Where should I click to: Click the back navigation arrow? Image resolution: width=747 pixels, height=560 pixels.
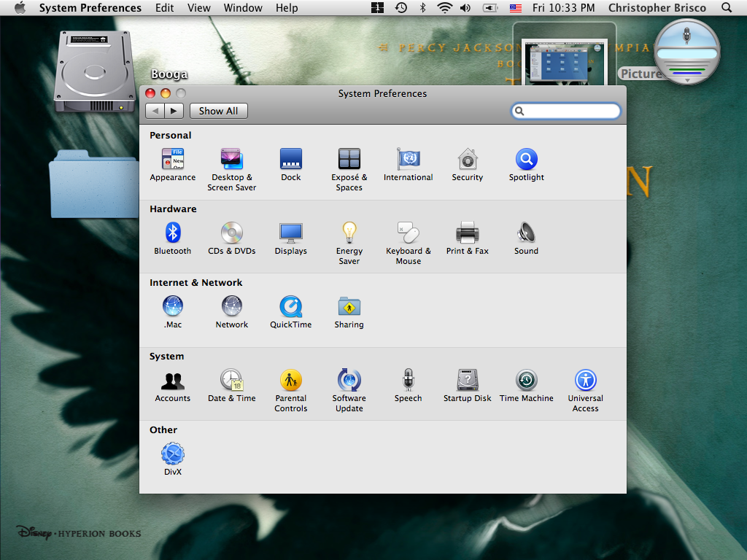155,111
